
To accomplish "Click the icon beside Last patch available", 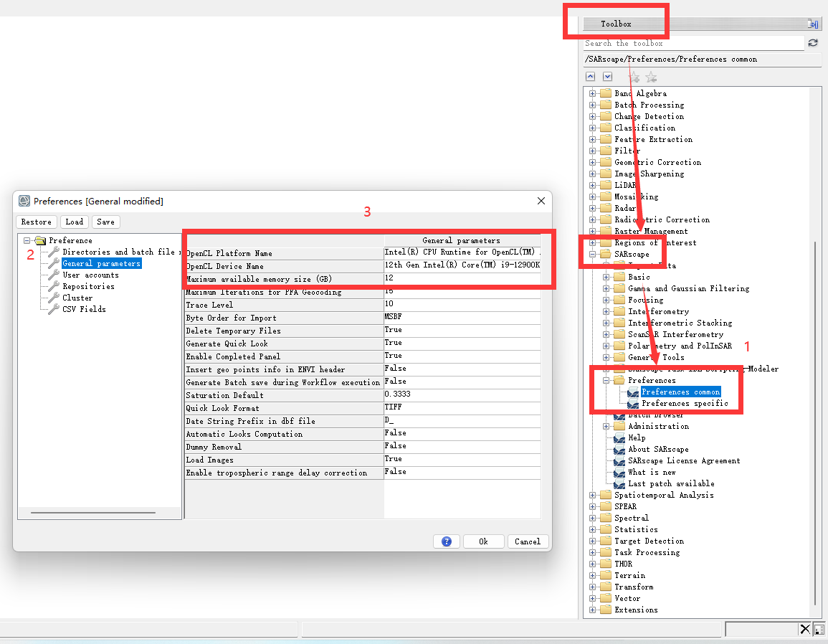I will tap(619, 484).
